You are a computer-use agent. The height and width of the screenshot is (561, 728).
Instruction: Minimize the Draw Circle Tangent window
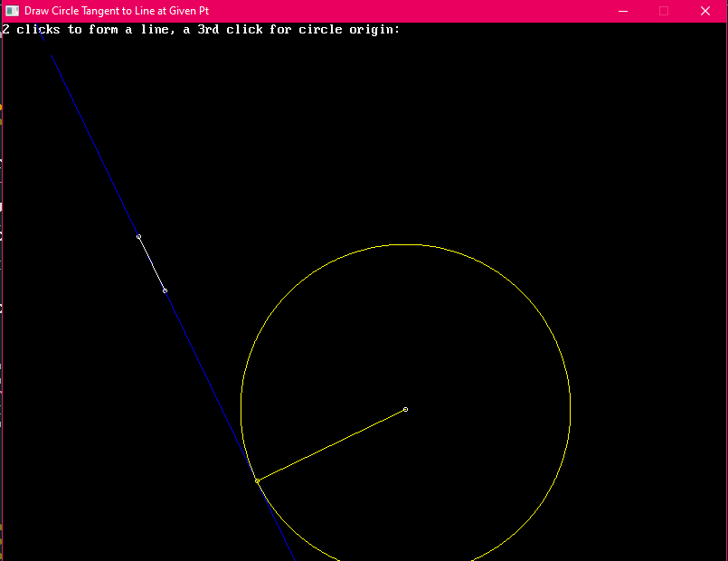tap(622, 11)
